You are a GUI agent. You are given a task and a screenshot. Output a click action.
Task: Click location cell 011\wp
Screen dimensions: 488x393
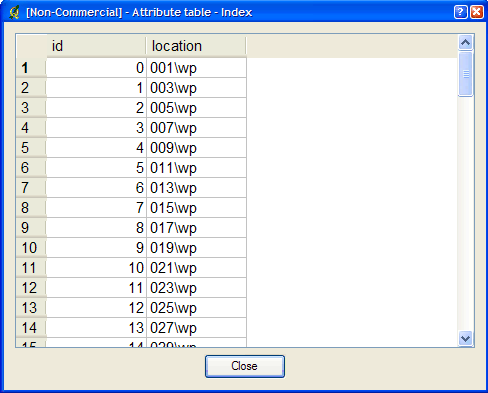tap(196, 168)
